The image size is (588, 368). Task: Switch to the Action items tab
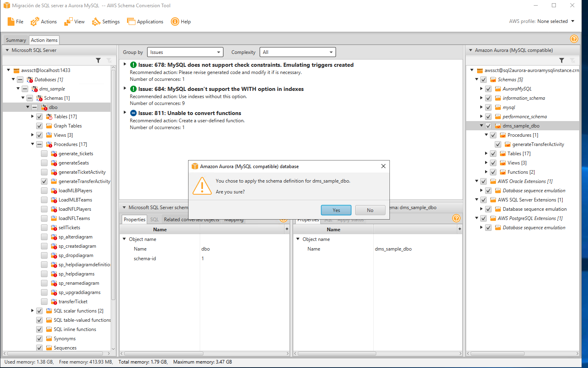coord(44,40)
